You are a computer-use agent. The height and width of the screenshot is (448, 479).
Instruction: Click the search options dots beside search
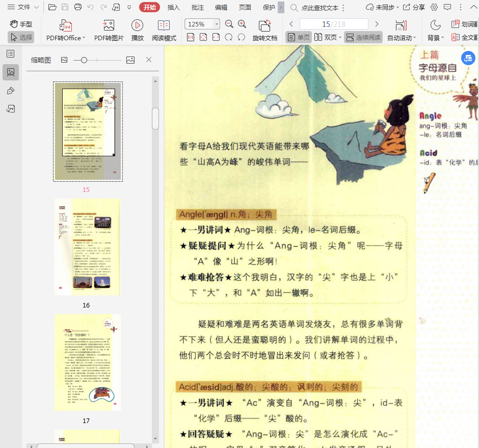(343, 8)
